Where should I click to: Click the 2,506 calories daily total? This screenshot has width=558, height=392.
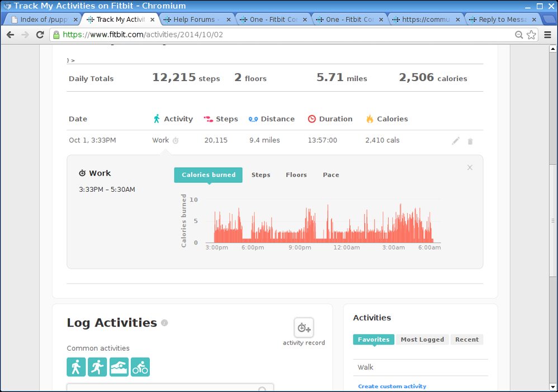(x=433, y=78)
